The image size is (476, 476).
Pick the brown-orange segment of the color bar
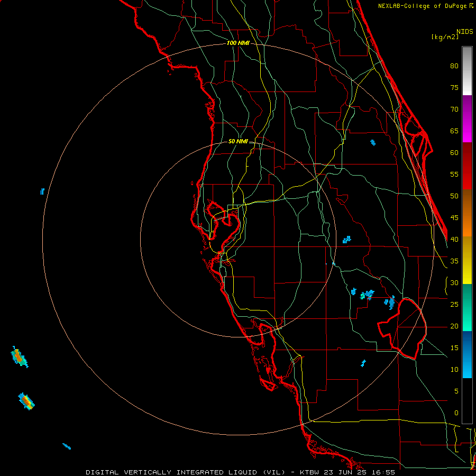[467, 213]
